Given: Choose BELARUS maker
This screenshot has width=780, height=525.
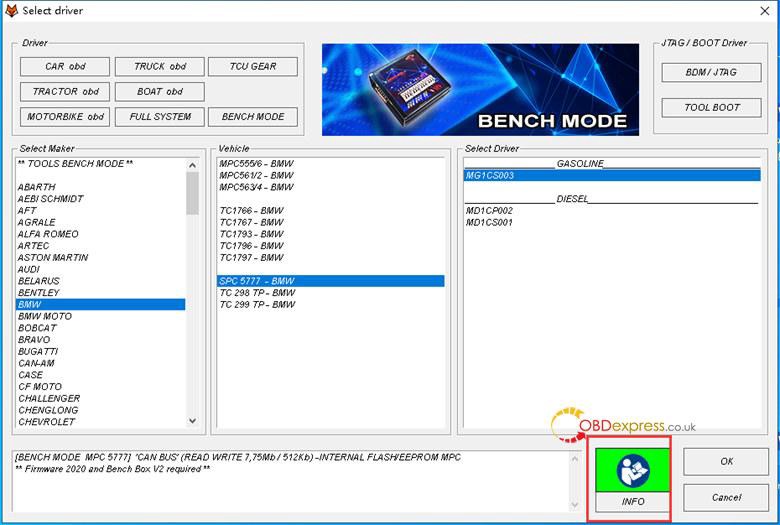Looking at the screenshot, I should [101, 281].
